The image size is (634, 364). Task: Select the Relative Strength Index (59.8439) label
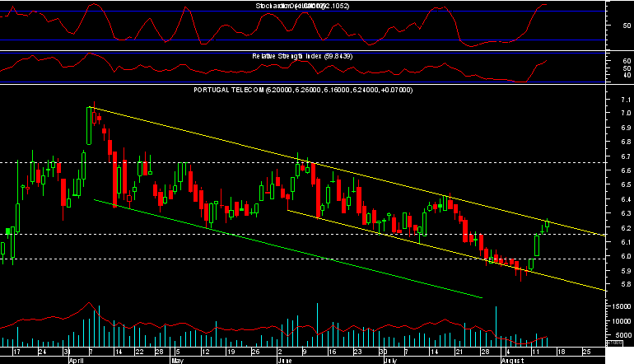tap(302, 56)
